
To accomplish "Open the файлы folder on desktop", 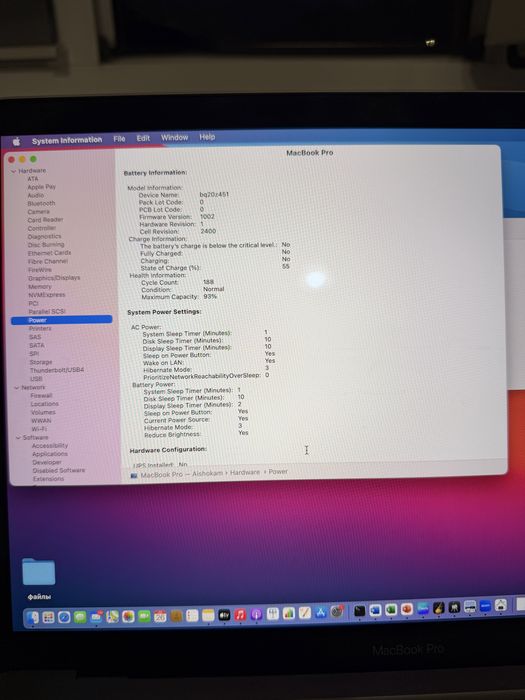I will [x=39, y=578].
